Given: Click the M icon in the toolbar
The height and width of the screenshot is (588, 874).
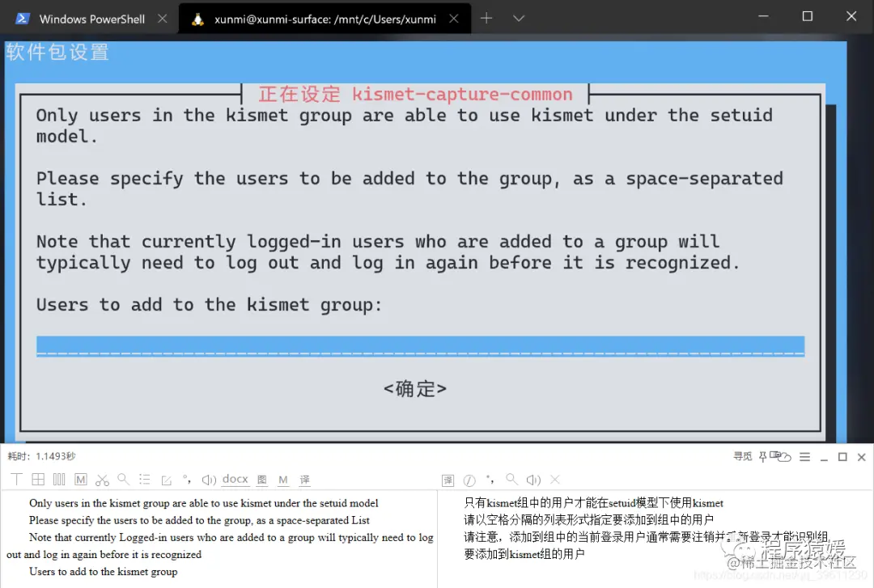Looking at the screenshot, I should (x=81, y=479).
